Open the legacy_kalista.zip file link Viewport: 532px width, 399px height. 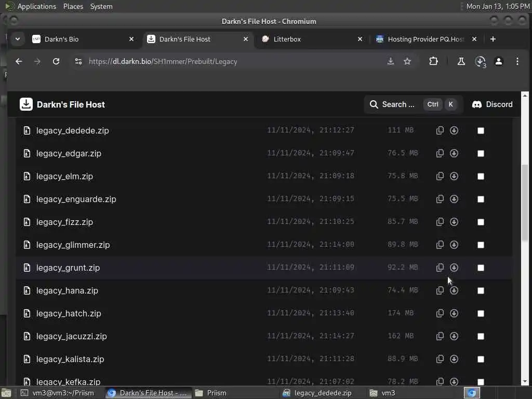tap(70, 359)
